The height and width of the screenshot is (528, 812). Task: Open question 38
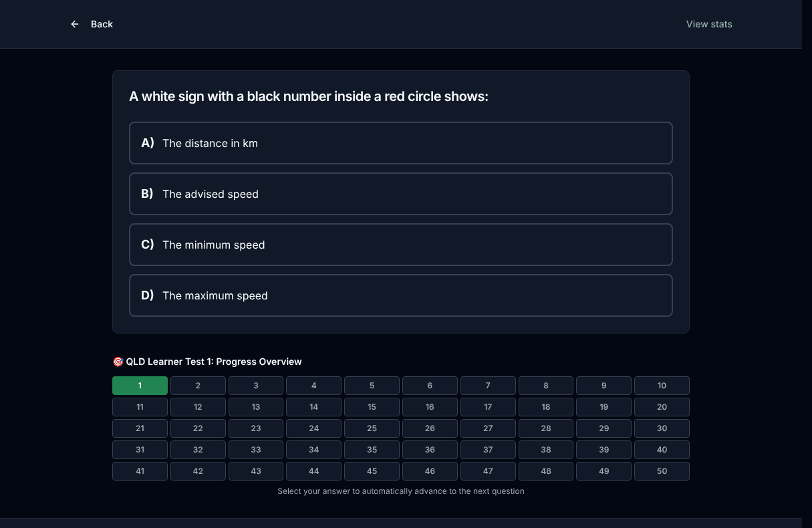tap(546, 450)
